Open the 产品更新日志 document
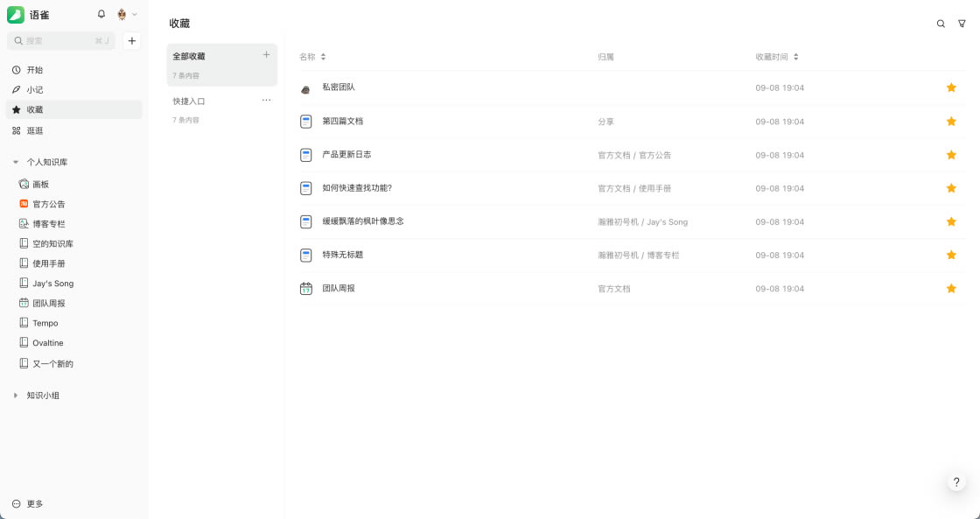 tap(346, 155)
